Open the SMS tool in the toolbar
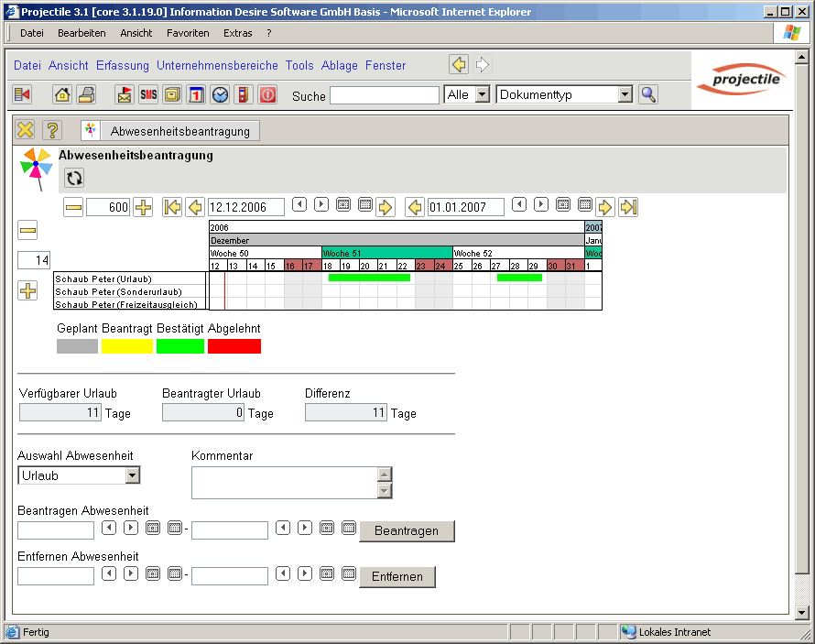The height and width of the screenshot is (644, 815). [x=148, y=94]
